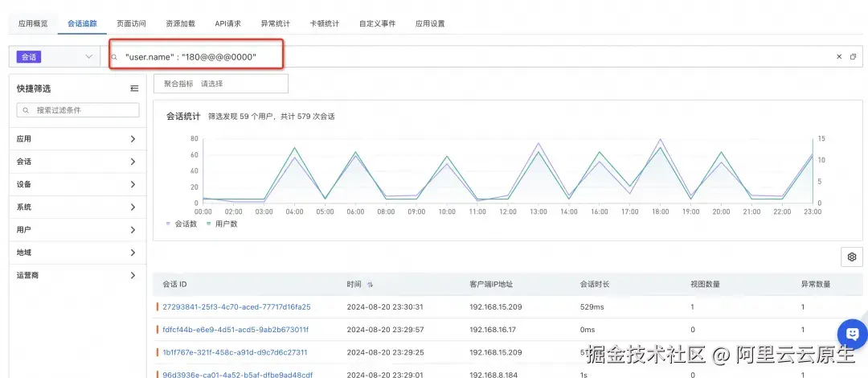868x378 pixels.
Task: Click the search magnifier icon in query bar
Action: coord(115,57)
